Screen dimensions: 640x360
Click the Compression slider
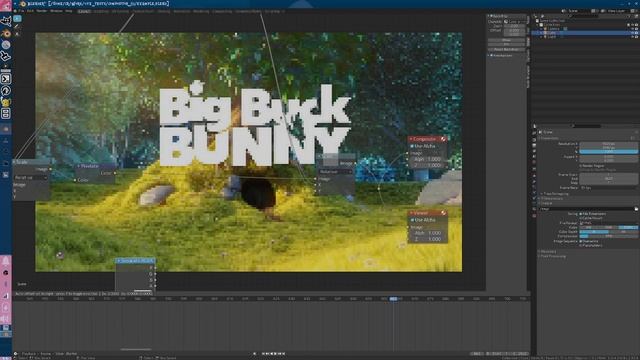point(609,236)
